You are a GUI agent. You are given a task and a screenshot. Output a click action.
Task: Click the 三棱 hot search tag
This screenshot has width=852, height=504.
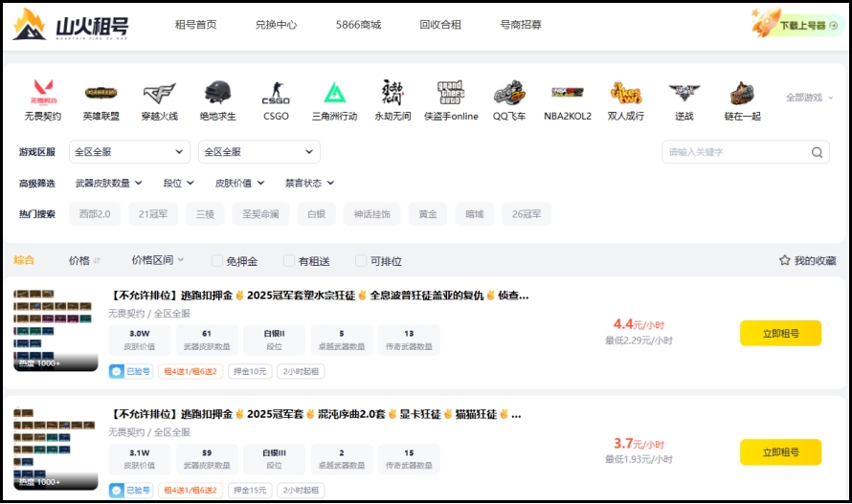pyautogui.click(x=205, y=214)
